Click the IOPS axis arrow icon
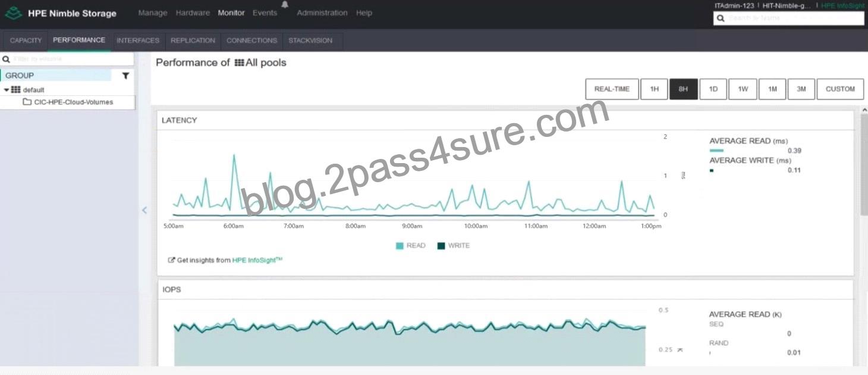The width and height of the screenshot is (868, 375). pos(680,349)
